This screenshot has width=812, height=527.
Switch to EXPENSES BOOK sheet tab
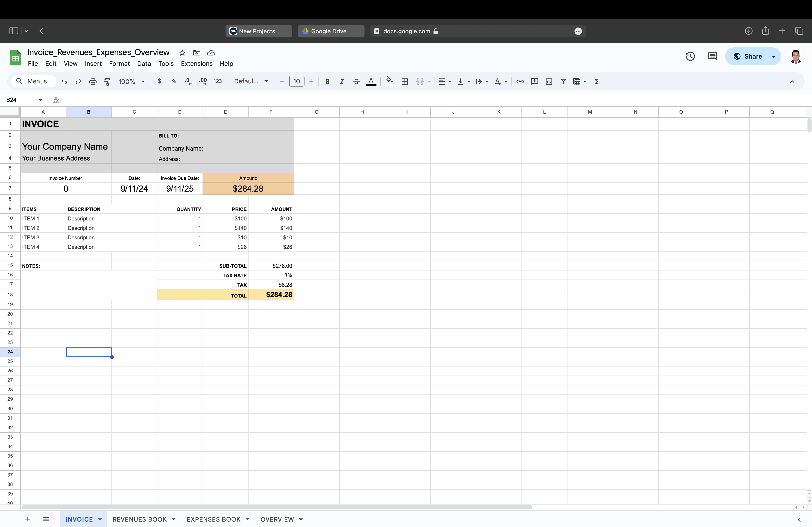[x=214, y=519]
